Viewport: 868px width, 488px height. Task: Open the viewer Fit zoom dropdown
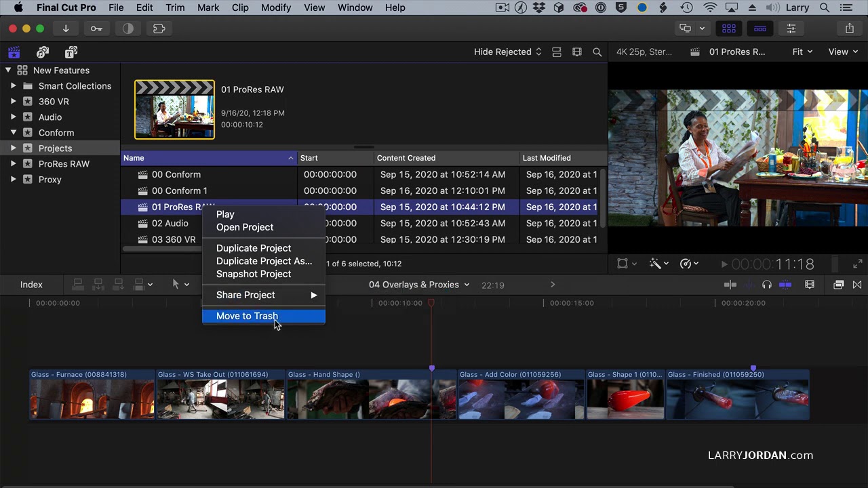802,52
